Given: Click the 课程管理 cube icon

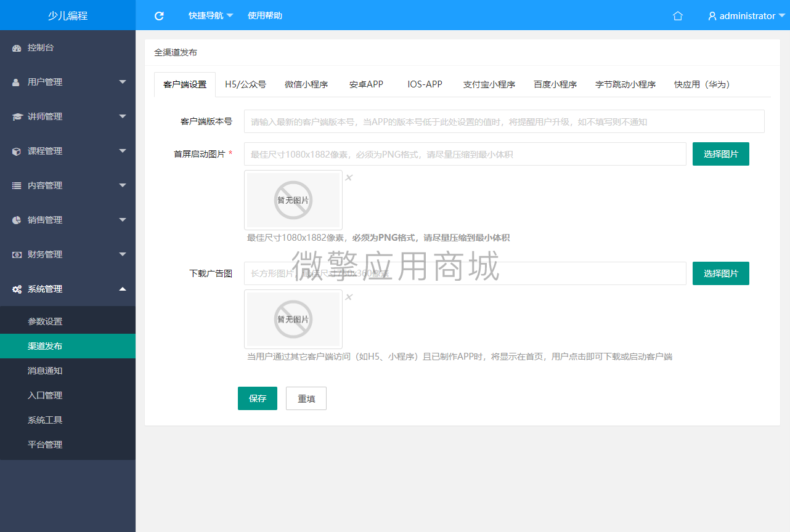Looking at the screenshot, I should point(17,151).
